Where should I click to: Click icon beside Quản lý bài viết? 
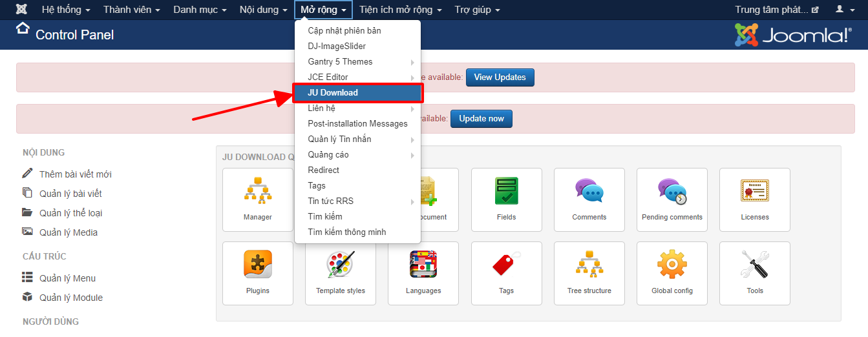(x=27, y=192)
